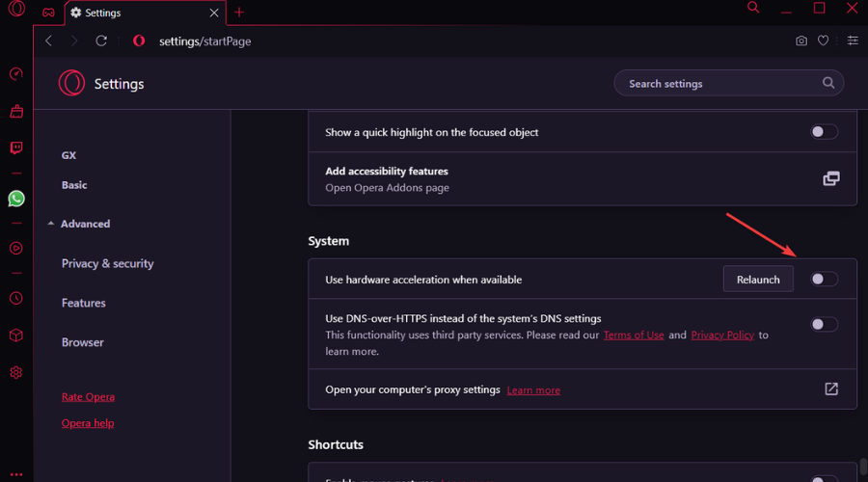Open the Rate Opera link

88,397
